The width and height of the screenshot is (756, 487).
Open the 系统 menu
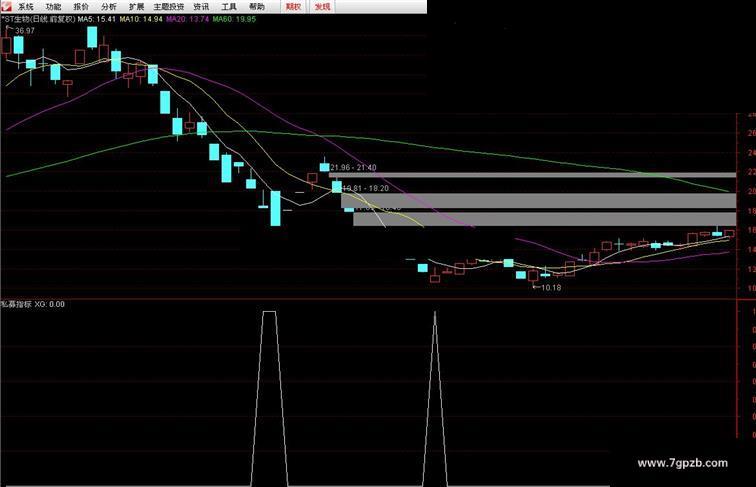(26, 7)
